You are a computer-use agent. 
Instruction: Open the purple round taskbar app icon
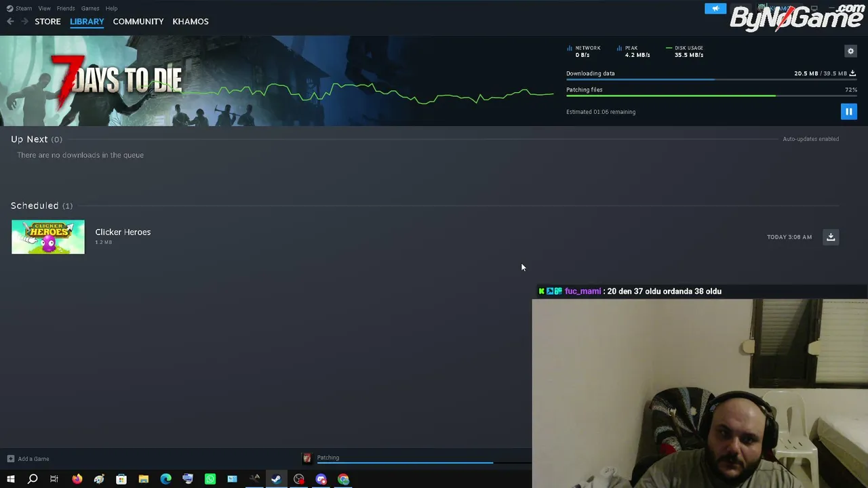(x=321, y=479)
